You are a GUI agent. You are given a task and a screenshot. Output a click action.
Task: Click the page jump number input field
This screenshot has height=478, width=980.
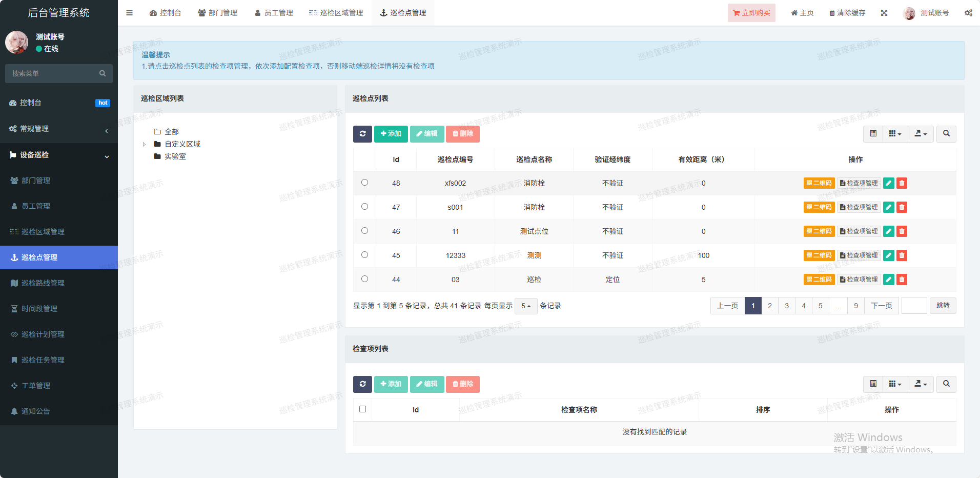(x=914, y=306)
